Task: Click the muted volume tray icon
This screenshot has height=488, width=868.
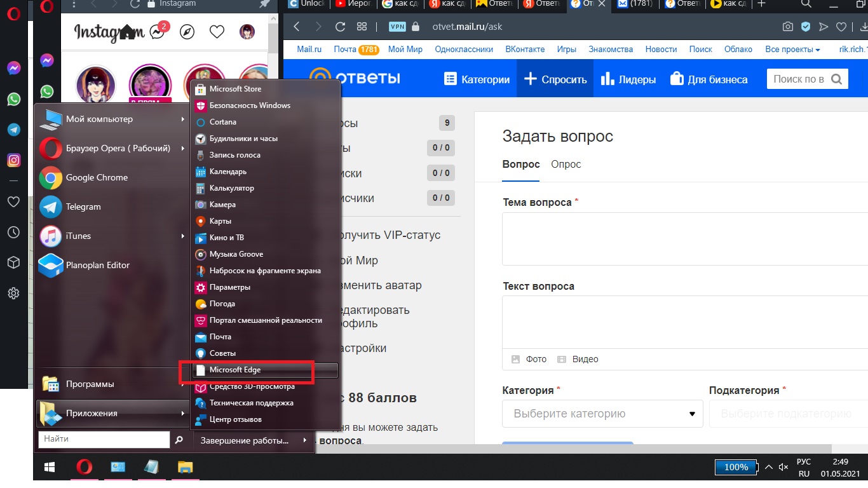Action: pos(783,468)
